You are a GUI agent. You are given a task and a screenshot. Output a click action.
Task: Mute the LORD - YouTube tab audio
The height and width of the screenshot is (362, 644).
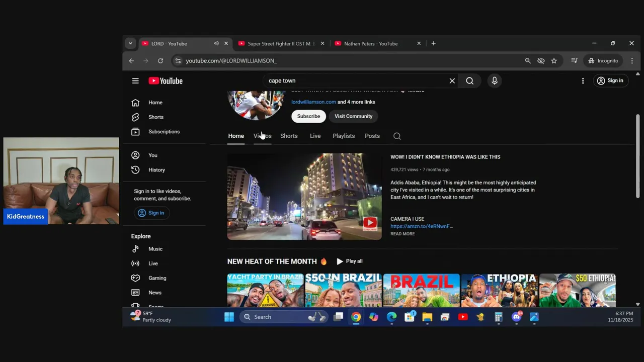[x=216, y=43]
